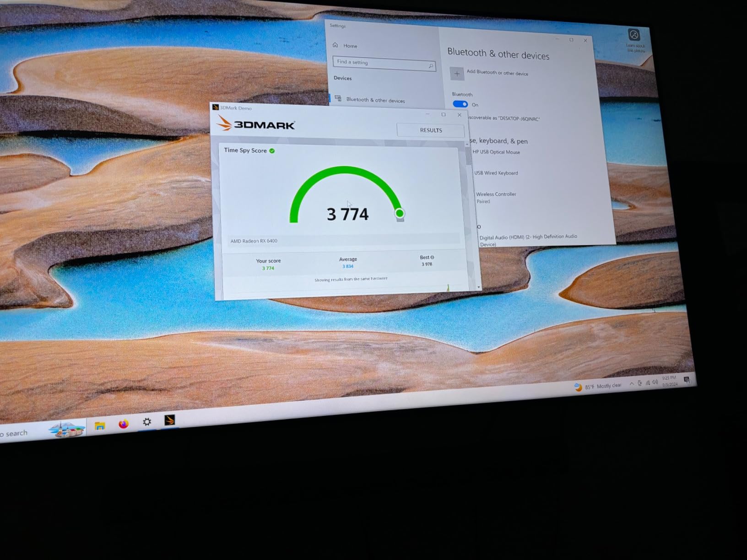The width and height of the screenshot is (747, 560).
Task: Open the notification center icon
Action: click(687, 379)
